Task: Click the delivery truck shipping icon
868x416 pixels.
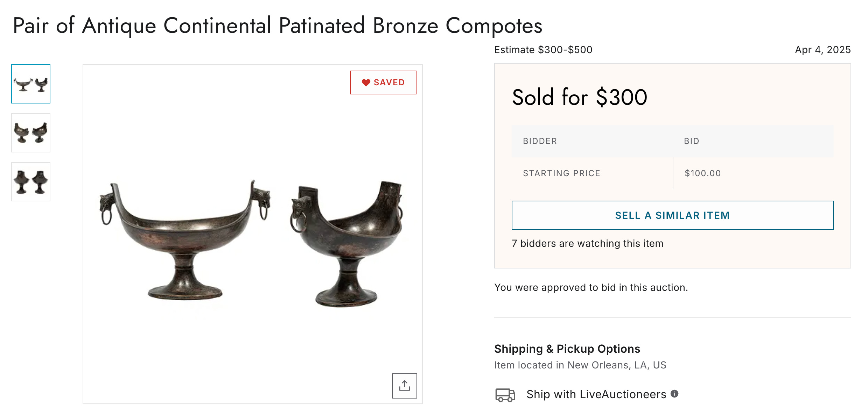Action: 505,395
